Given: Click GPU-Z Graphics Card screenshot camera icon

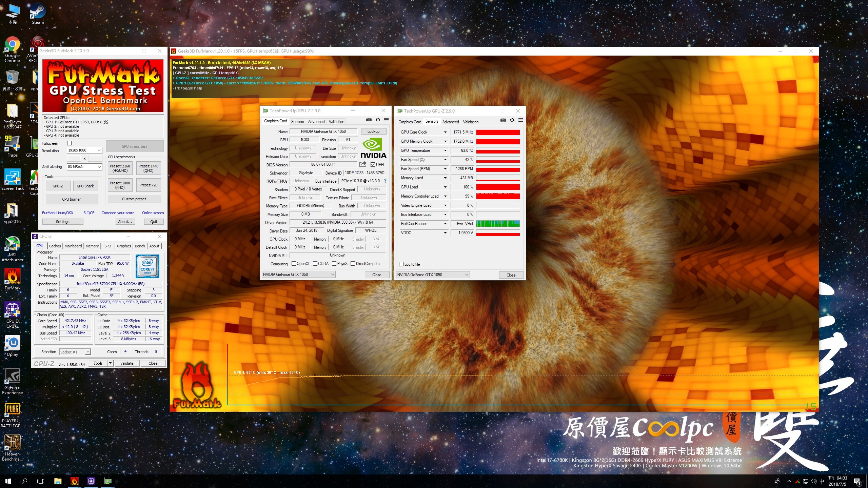Looking at the screenshot, I should click(x=369, y=120).
